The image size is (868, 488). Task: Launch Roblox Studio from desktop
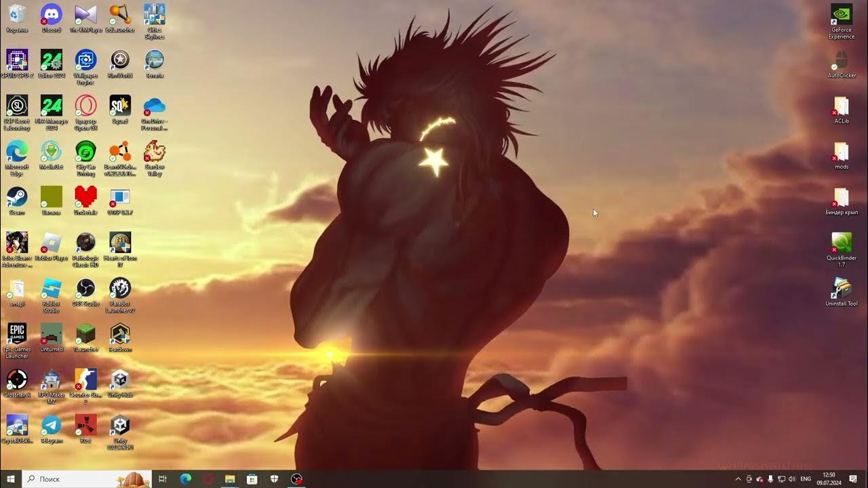(x=52, y=295)
